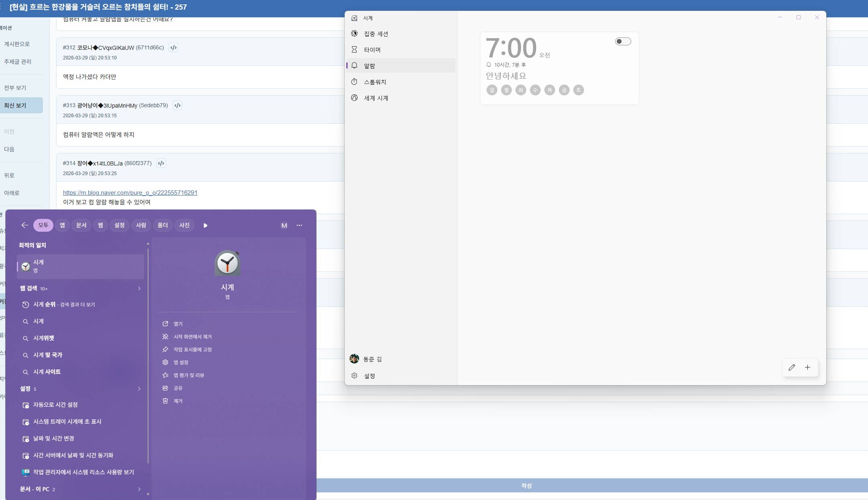Expand the 문서 - 이 PC section

[139, 489]
